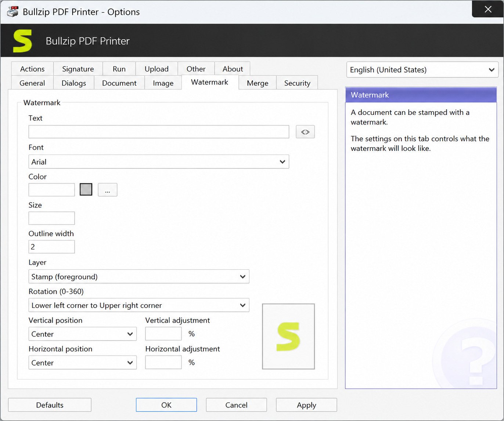Image resolution: width=504 pixels, height=421 pixels.
Task: Click the Outline width field containing 2
Action: (x=51, y=247)
